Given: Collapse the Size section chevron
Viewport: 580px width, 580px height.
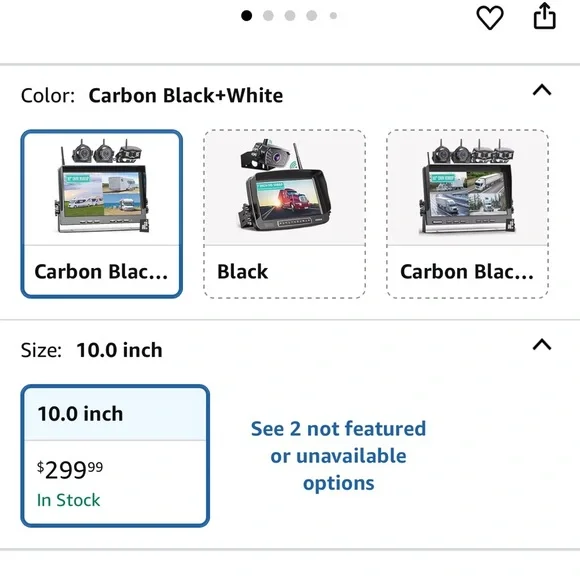Looking at the screenshot, I should click(x=542, y=344).
